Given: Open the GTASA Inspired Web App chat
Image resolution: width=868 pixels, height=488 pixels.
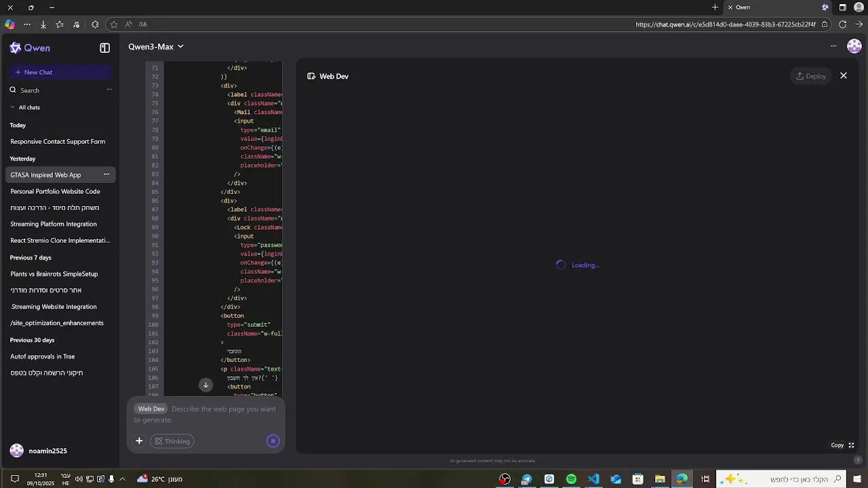Looking at the screenshot, I should tap(45, 175).
